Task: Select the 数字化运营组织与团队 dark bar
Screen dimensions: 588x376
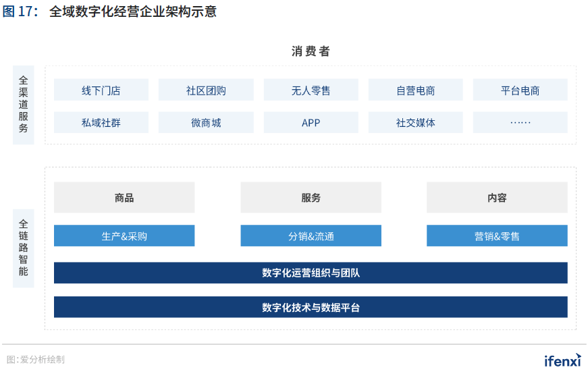Action: click(x=311, y=273)
